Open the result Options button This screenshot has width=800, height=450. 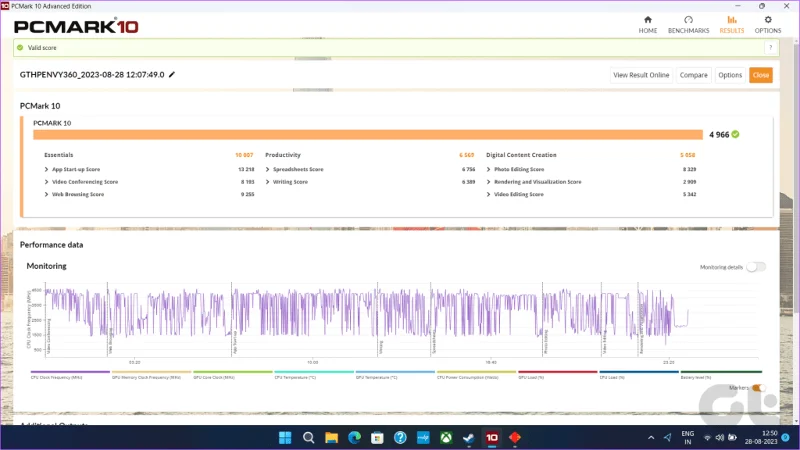coord(730,75)
